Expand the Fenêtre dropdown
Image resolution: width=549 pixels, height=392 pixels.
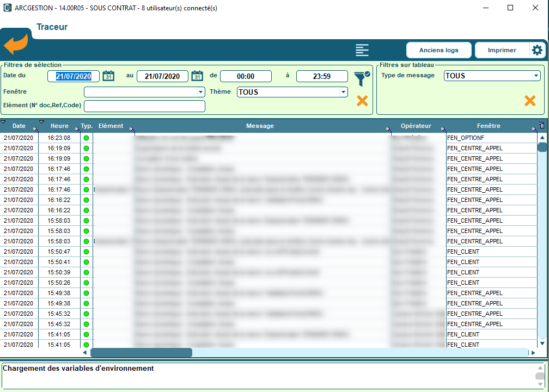(x=201, y=93)
